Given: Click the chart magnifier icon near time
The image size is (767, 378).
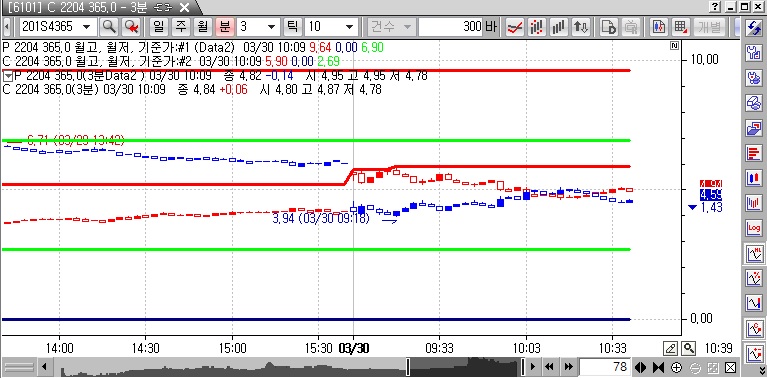Looking at the screenshot, I should (689, 348).
